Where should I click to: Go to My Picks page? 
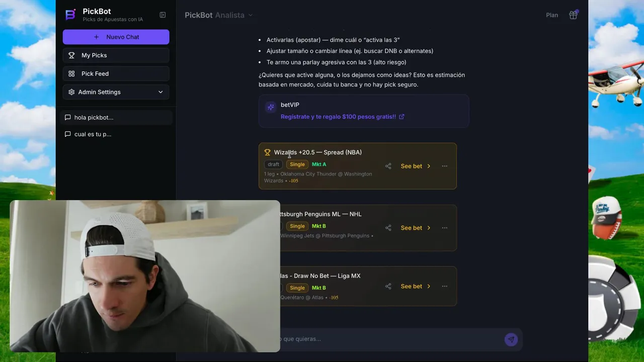[116, 55]
